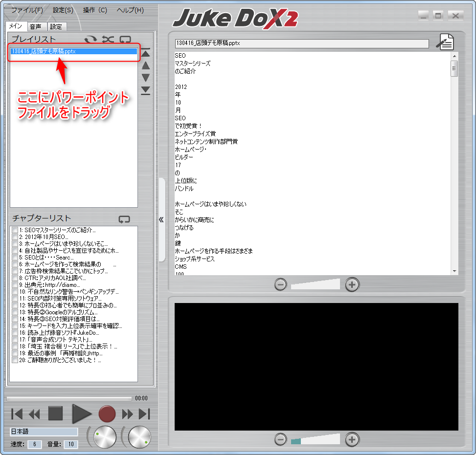Select chapter 7 広告枠検索結果
The width and height of the screenshot is (476, 455).
click(64, 271)
